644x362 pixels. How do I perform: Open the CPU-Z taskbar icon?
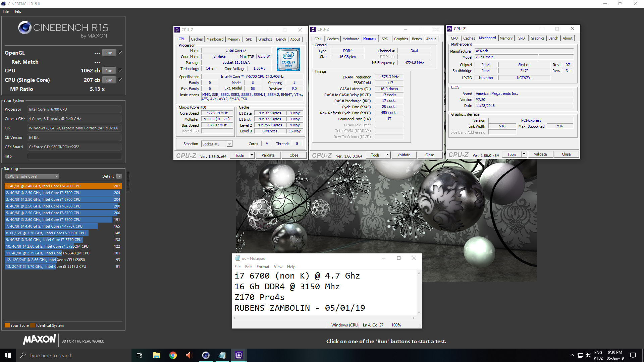(x=238, y=355)
